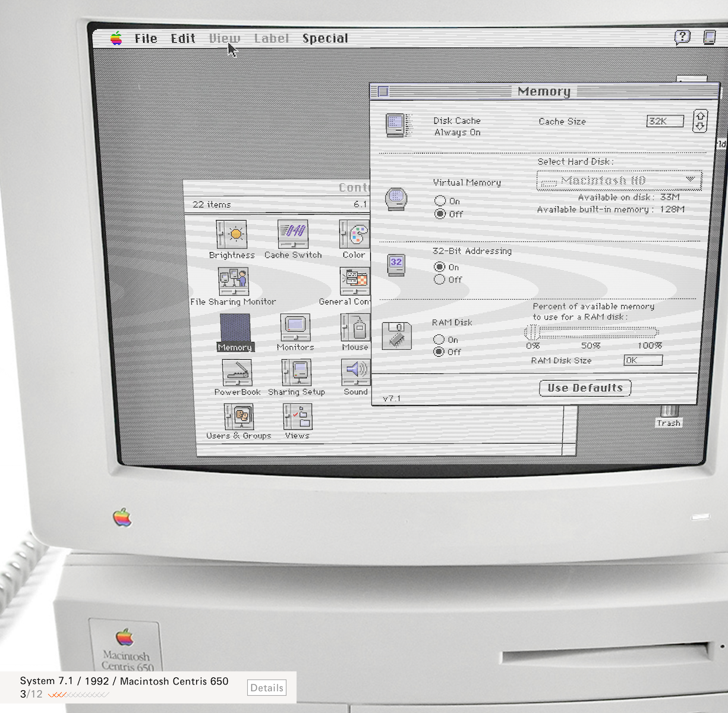
Task: Open the Balloon Help menu icon
Action: [x=682, y=37]
